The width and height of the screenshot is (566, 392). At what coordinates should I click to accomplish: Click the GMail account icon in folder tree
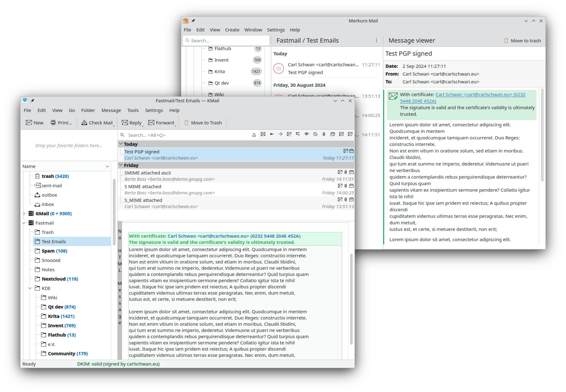coord(31,213)
